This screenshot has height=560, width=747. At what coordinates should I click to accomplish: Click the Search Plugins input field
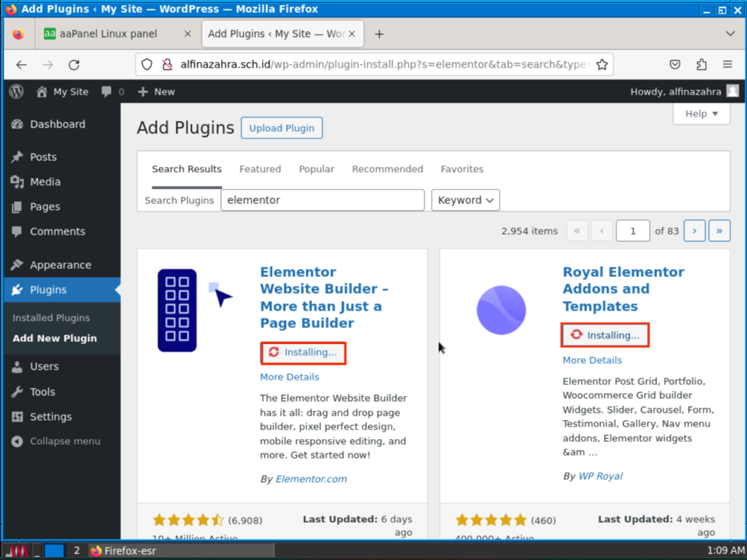pyautogui.click(x=322, y=200)
